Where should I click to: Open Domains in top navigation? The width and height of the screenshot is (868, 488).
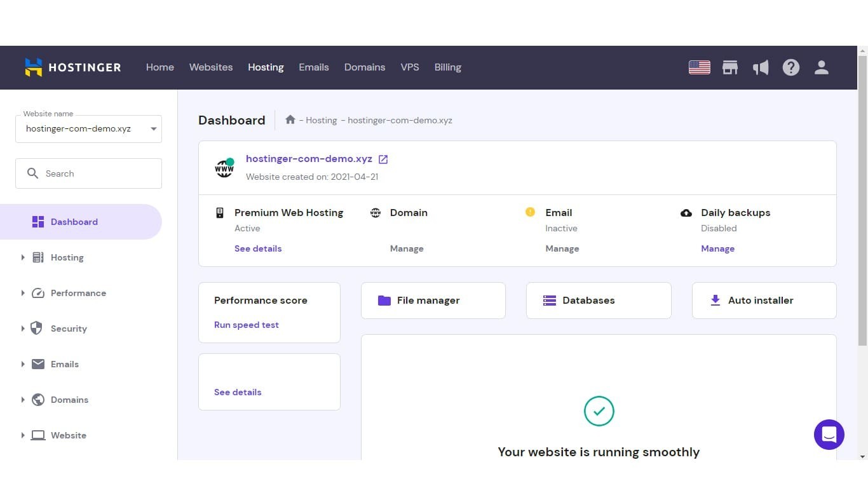(365, 67)
